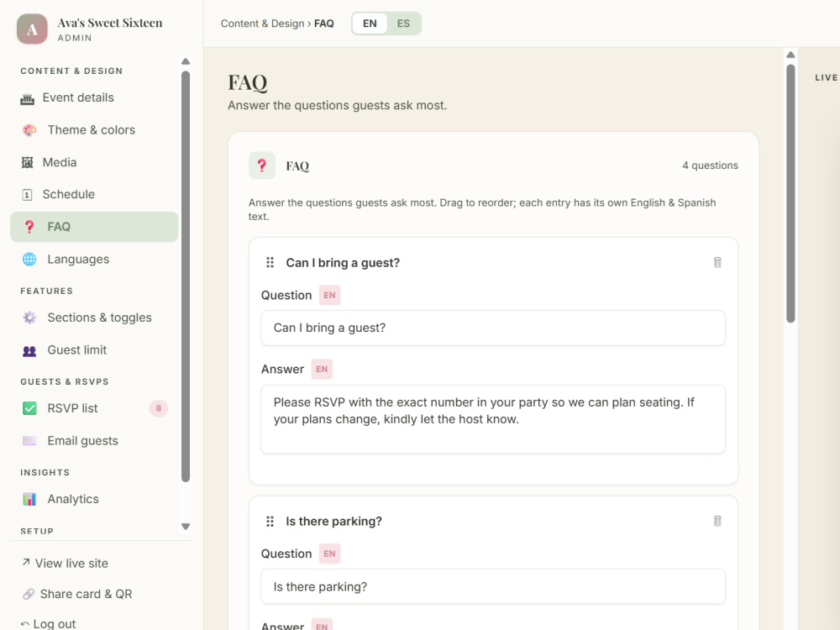The width and height of the screenshot is (840, 630).
Task: Delete the 'Is there parking?' entry
Action: 717,522
